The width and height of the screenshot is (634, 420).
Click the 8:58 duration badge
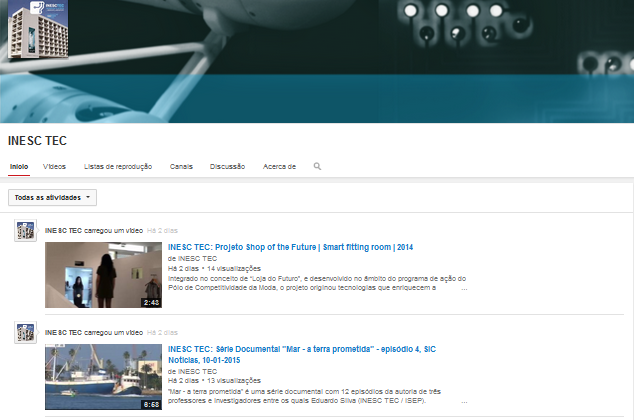pos(152,404)
